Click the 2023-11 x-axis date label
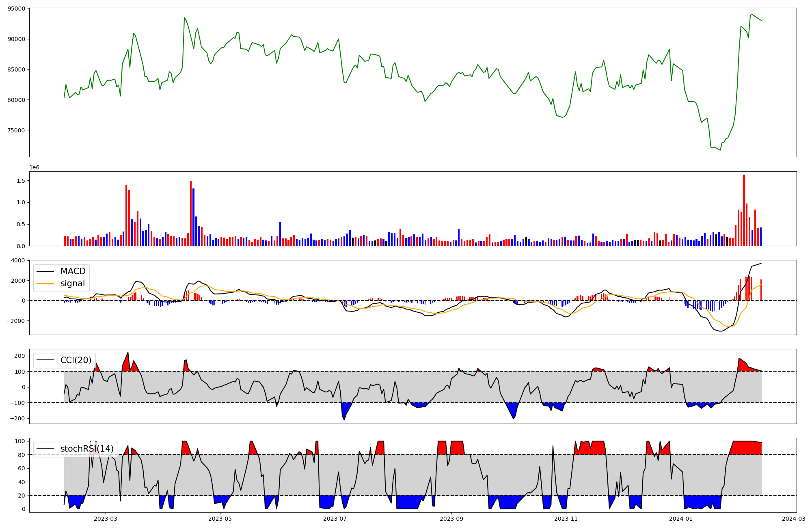This screenshot has height=528, width=812. tap(566, 519)
